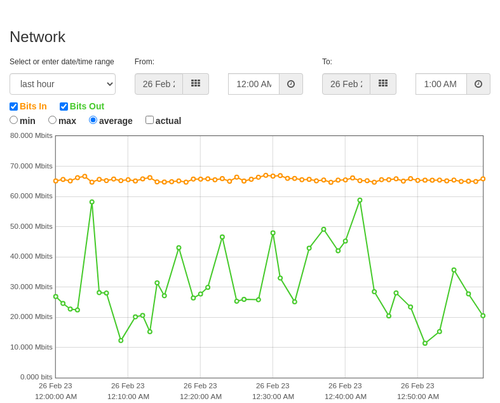Open the From date calendar picker

coord(196,84)
